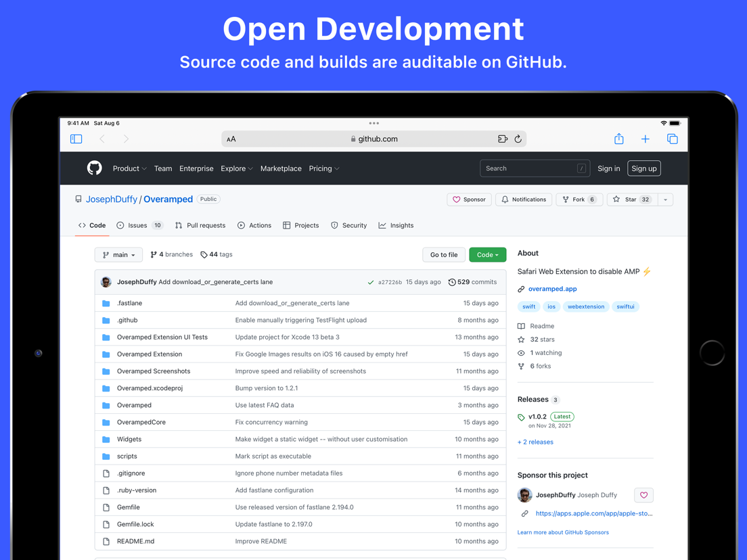View the 4 branches link

click(171, 254)
